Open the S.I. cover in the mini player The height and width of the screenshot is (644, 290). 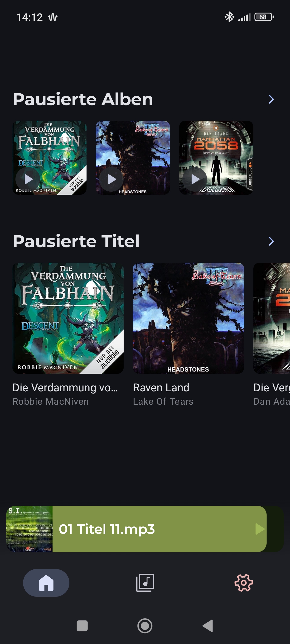coord(29,529)
